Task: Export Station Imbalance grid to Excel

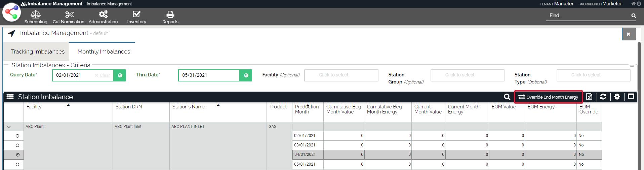Action: pyautogui.click(x=589, y=97)
